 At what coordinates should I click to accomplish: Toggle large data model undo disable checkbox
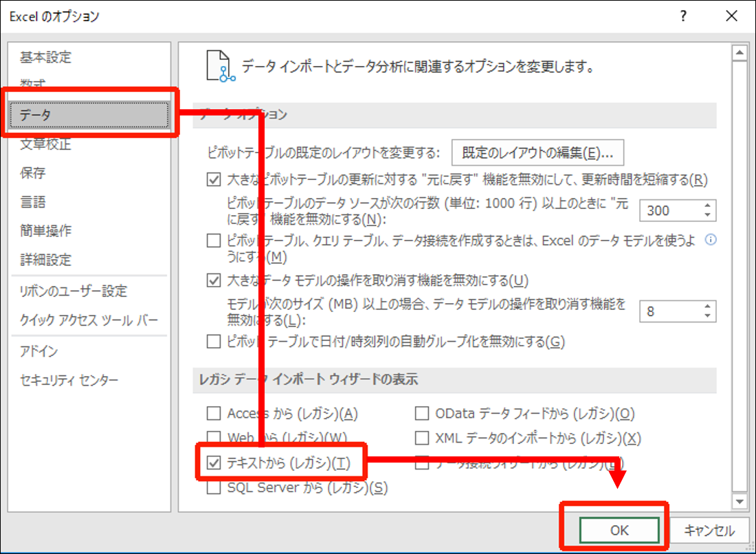tap(214, 280)
